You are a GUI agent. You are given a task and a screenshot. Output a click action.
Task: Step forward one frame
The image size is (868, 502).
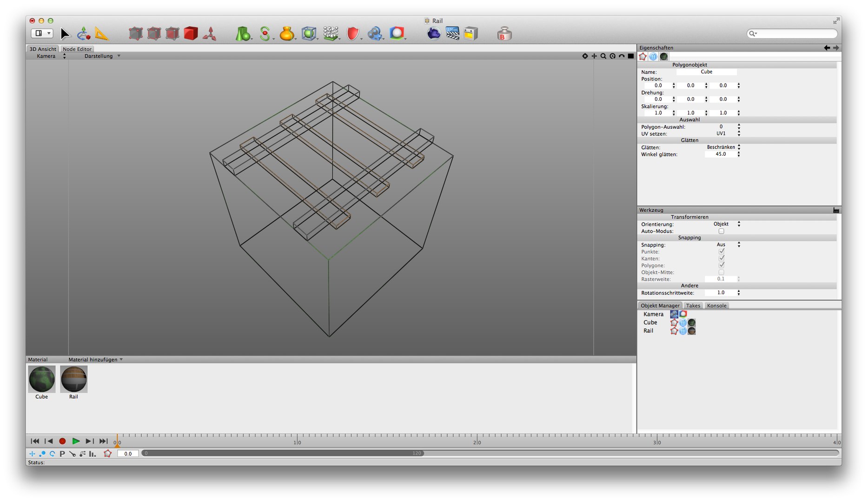click(x=90, y=441)
